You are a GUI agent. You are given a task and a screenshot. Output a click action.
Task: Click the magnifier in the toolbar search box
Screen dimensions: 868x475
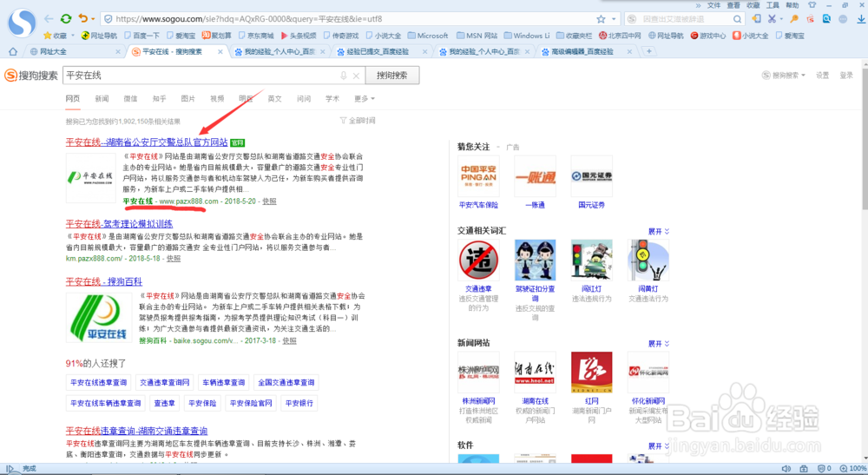coord(737,19)
